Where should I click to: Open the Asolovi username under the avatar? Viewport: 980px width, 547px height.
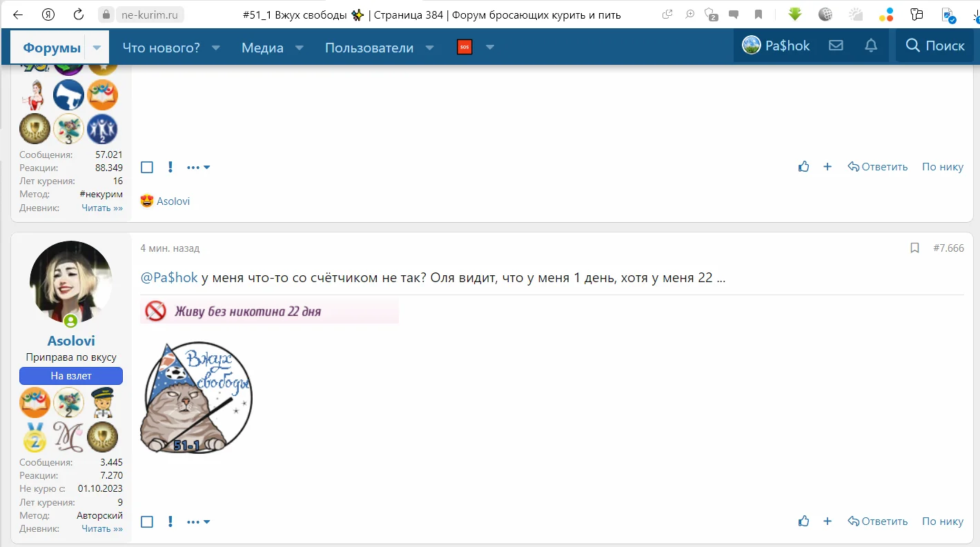(71, 341)
